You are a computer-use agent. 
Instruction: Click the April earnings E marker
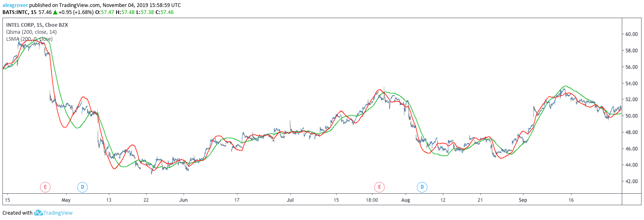pyautogui.click(x=45, y=187)
